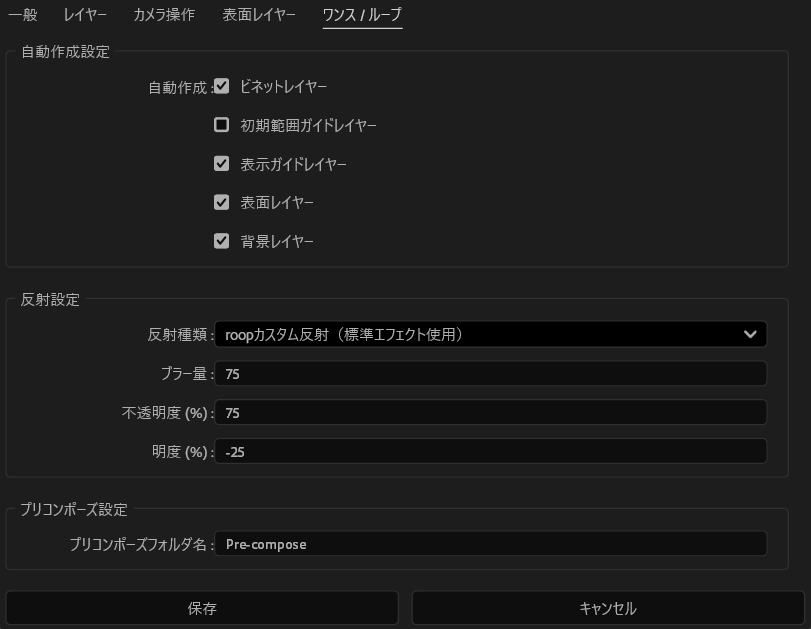
Task: Select the roopカスタム反射 dropdown value
Action: click(x=345, y=334)
